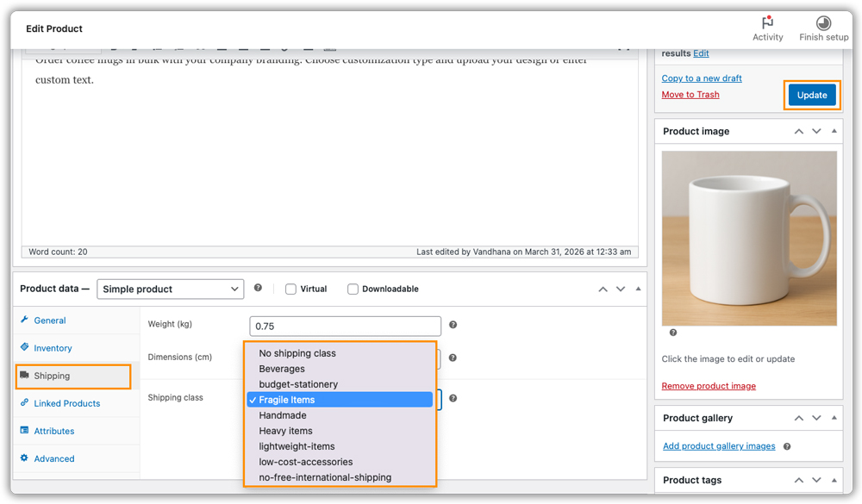
Task: Move Product tags panel up
Action: [x=799, y=481]
